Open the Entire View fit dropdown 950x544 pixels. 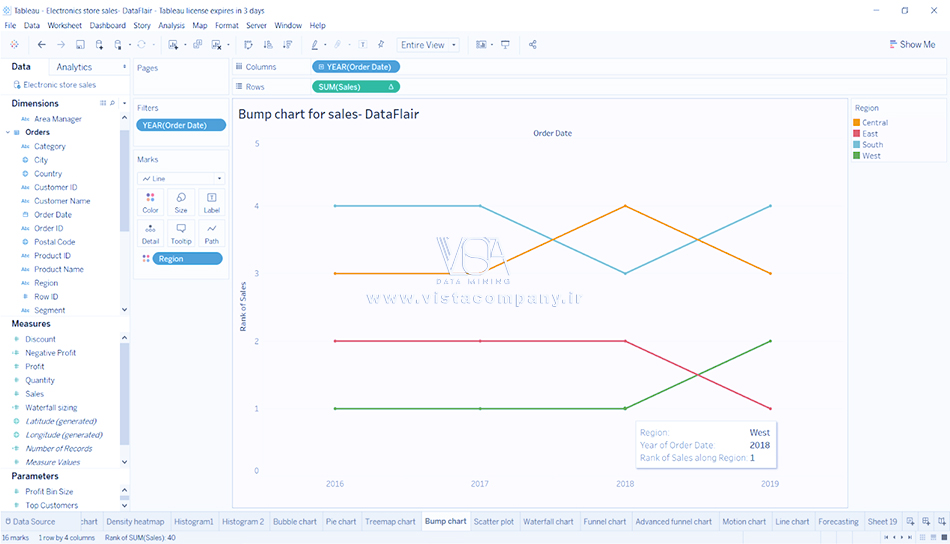428,45
